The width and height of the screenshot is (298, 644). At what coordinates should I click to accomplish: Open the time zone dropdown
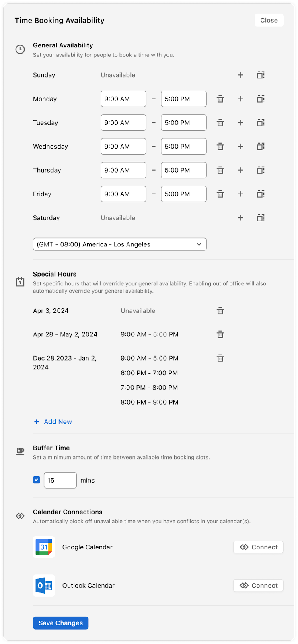[x=120, y=244]
